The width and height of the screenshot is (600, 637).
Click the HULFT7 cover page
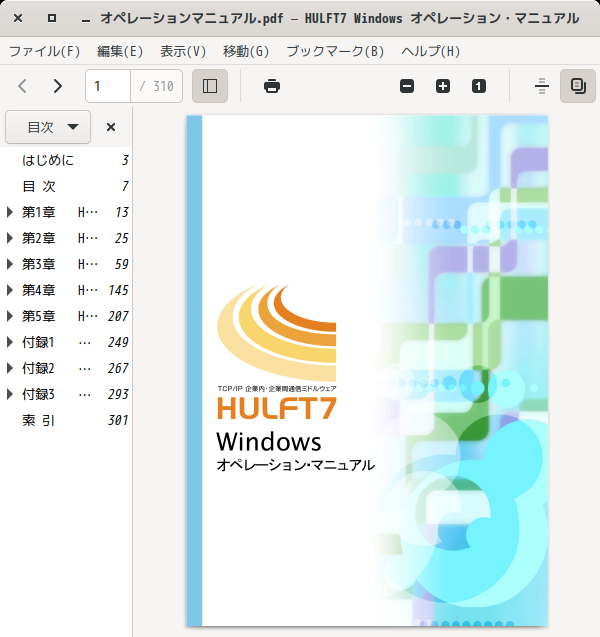tap(367, 370)
